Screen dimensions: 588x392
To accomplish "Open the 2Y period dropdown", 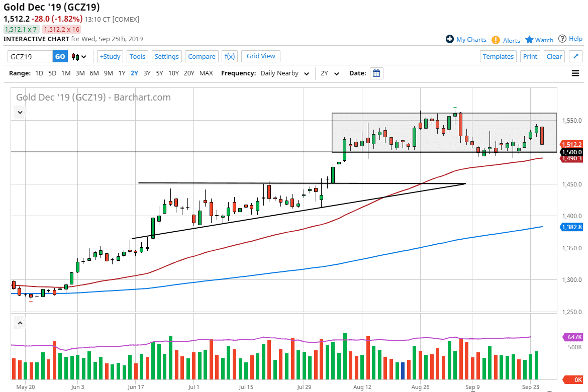I will coord(330,73).
